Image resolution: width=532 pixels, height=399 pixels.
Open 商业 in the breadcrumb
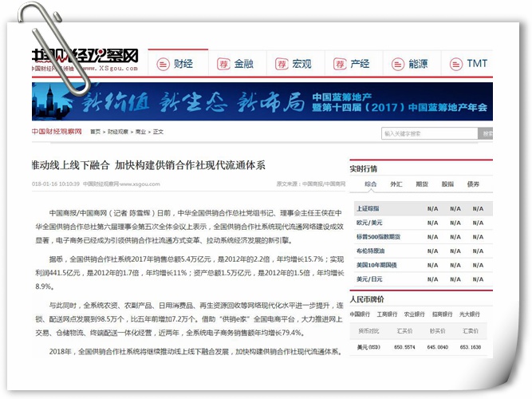tap(140, 132)
